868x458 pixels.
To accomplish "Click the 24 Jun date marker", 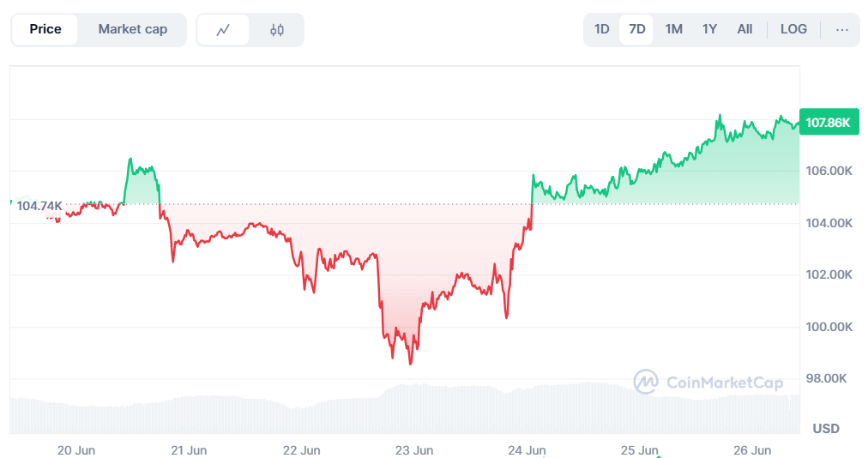I will [x=527, y=449].
